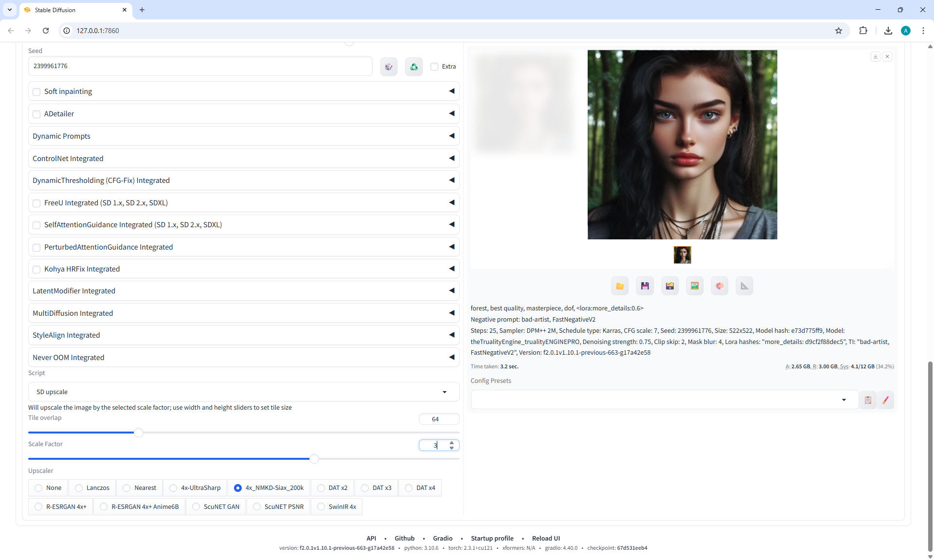Open the Script dropdown showing SD upscale

(x=243, y=392)
